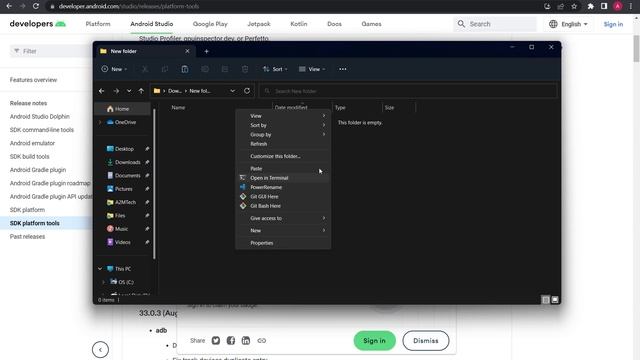The image size is (640, 360).
Task: Select Git Bash Here from context menu
Action: 283,206
